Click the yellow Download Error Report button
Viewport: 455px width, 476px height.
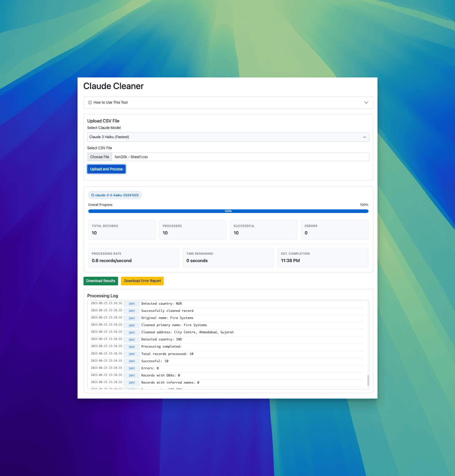[142, 281]
